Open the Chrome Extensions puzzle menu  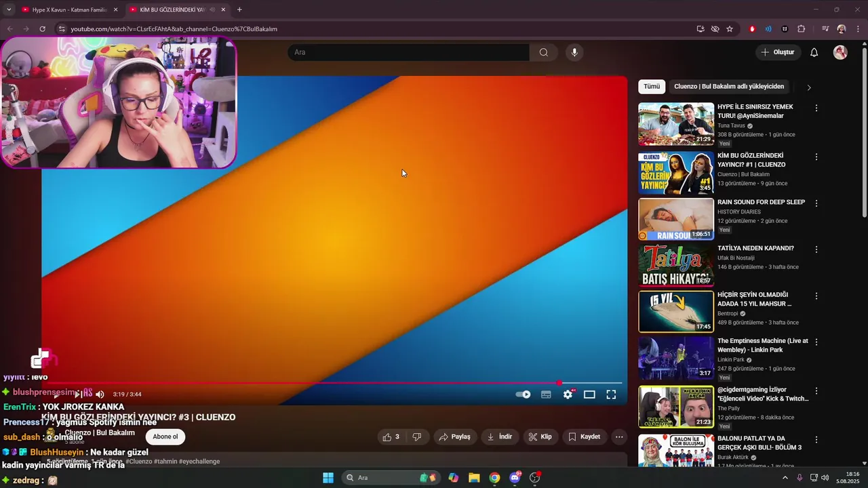802,29
